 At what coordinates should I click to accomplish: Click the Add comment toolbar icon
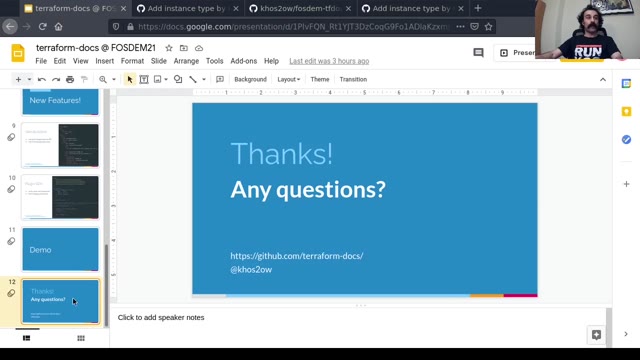220,79
